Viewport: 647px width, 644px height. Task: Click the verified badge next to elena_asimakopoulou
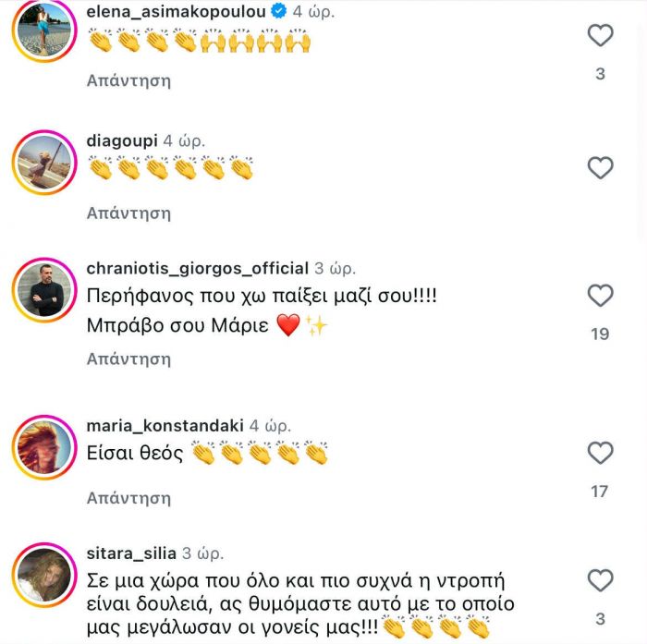[275, 12]
